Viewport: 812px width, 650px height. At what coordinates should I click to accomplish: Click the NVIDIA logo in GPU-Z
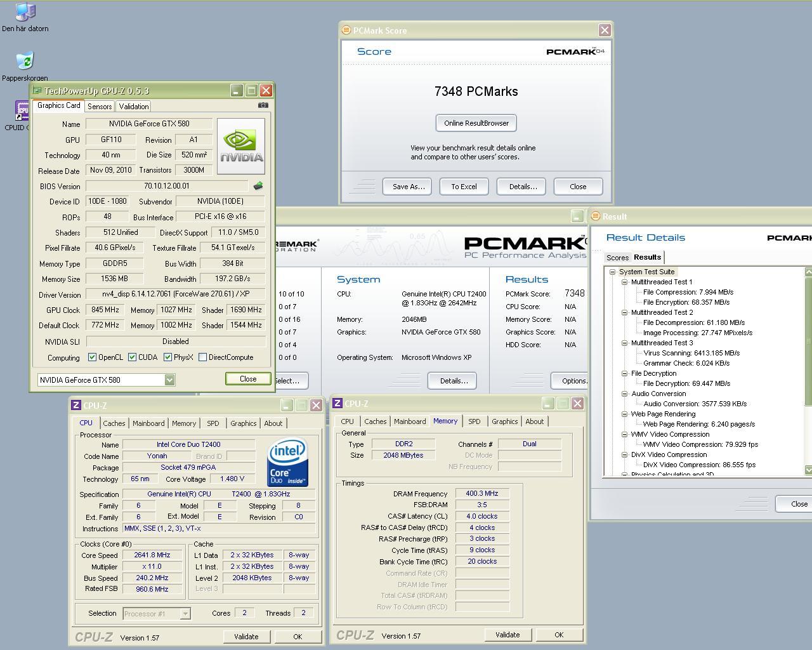[240, 146]
